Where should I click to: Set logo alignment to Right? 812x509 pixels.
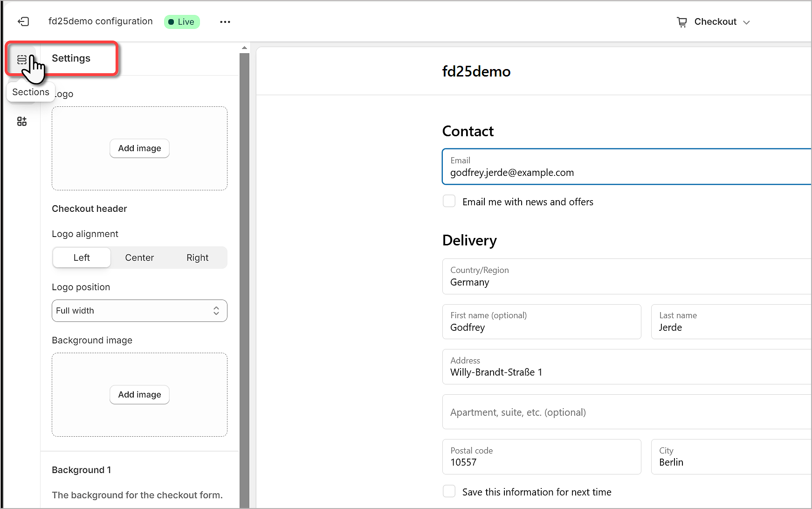[197, 258]
